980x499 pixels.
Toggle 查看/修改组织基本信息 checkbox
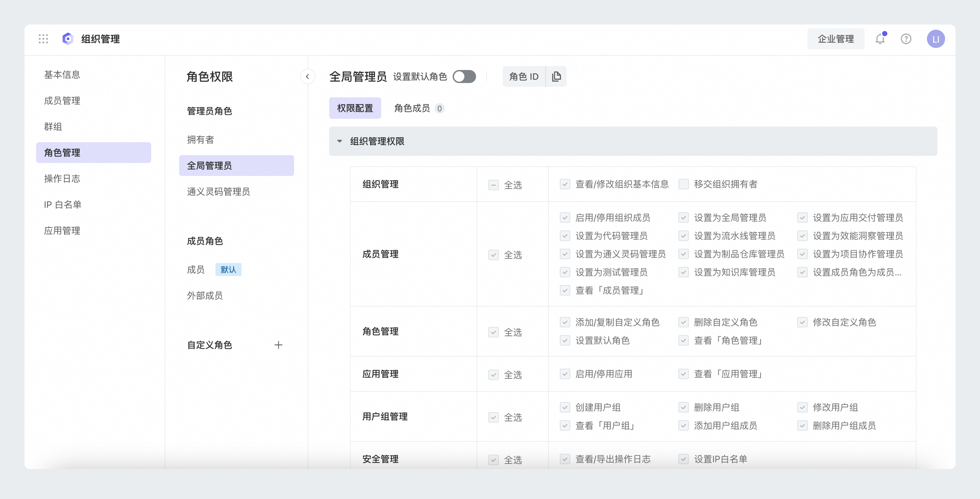(565, 184)
